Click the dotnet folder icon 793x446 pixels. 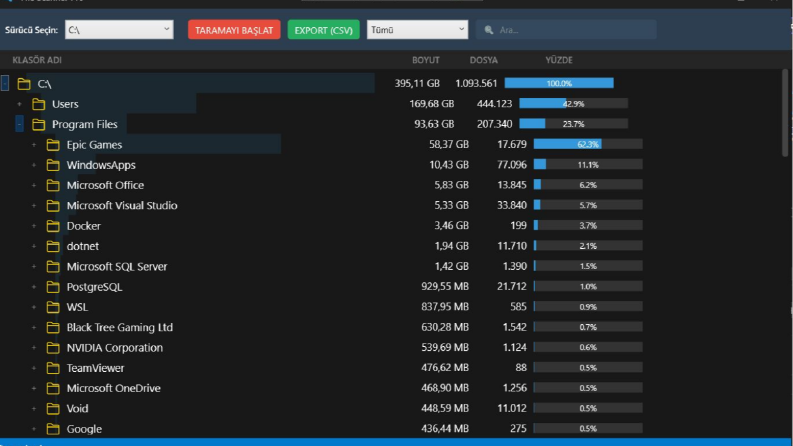tap(53, 246)
